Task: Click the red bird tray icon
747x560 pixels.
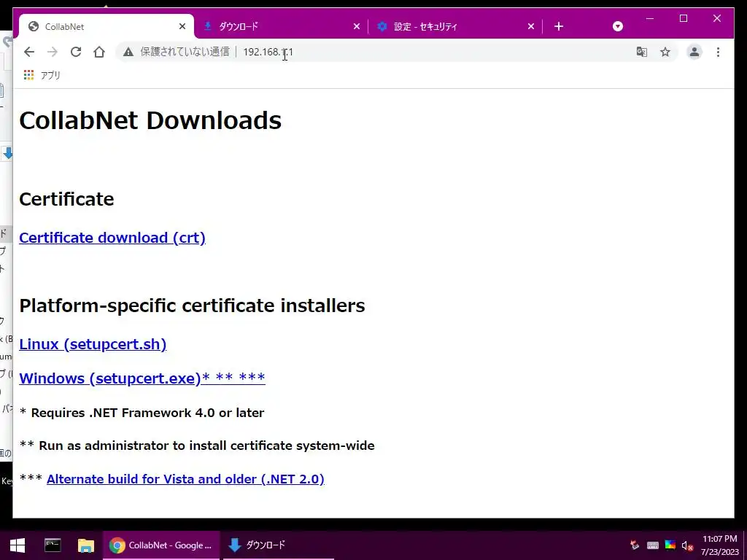Action: [x=635, y=545]
